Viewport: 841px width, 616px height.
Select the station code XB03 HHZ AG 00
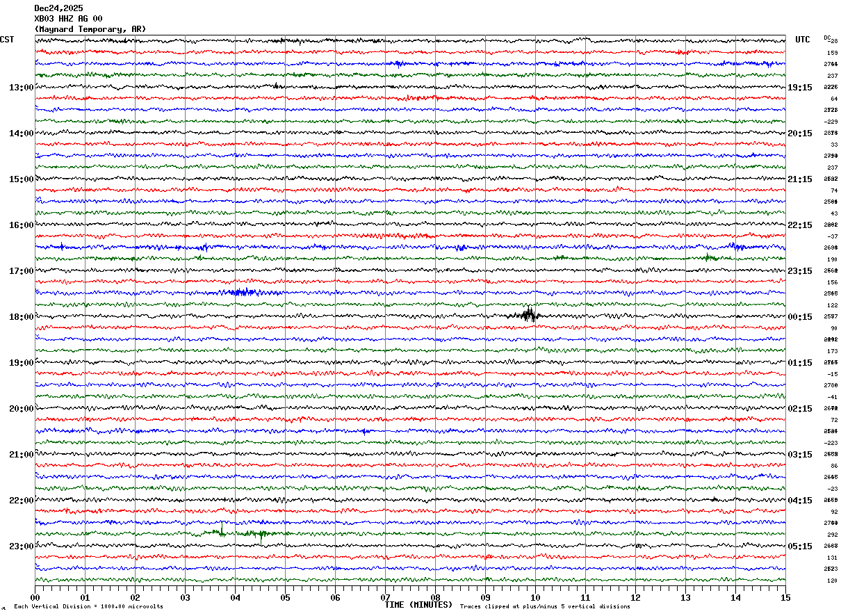point(68,19)
